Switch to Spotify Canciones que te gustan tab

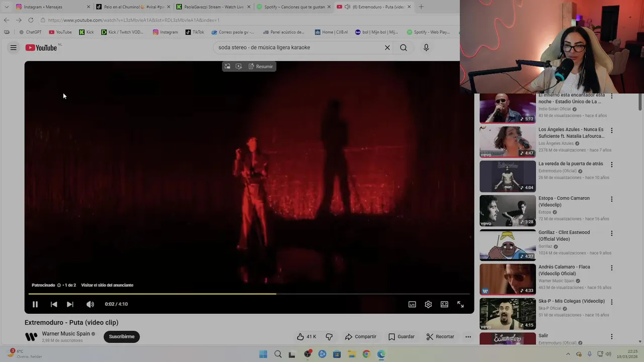294,7
